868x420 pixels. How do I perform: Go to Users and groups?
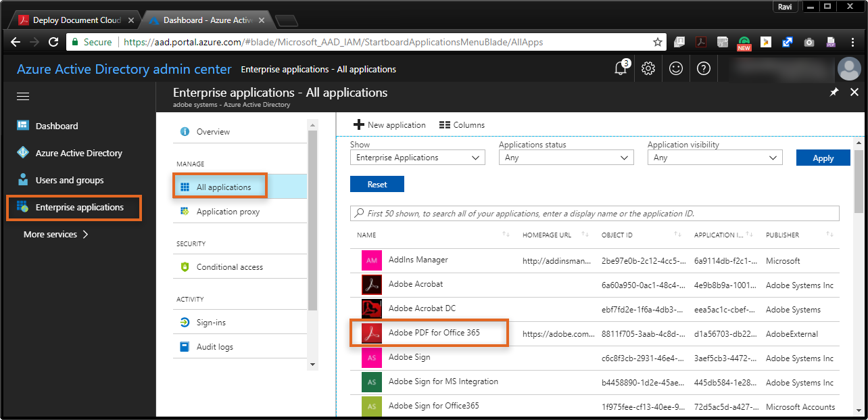[70, 180]
